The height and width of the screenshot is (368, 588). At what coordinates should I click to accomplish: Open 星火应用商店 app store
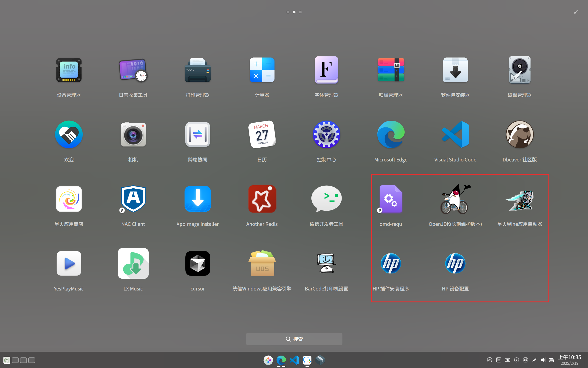pyautogui.click(x=69, y=199)
